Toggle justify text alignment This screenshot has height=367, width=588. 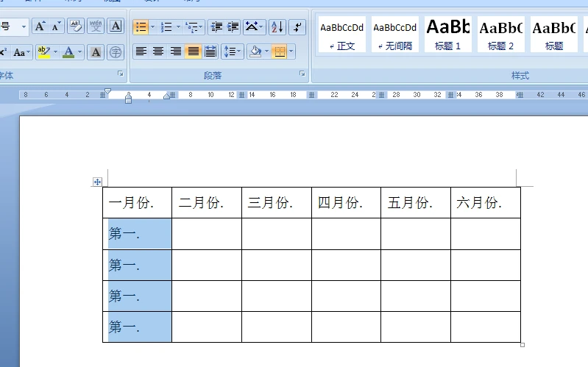click(x=193, y=51)
